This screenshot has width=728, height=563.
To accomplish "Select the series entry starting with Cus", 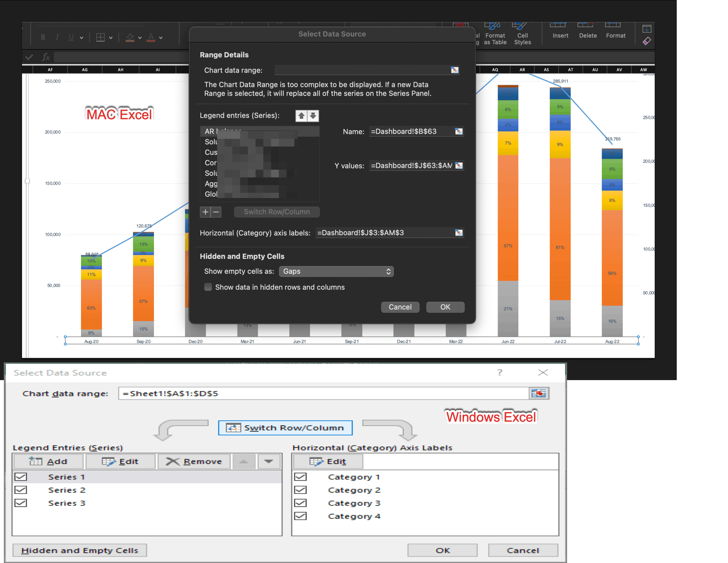I will click(260, 152).
